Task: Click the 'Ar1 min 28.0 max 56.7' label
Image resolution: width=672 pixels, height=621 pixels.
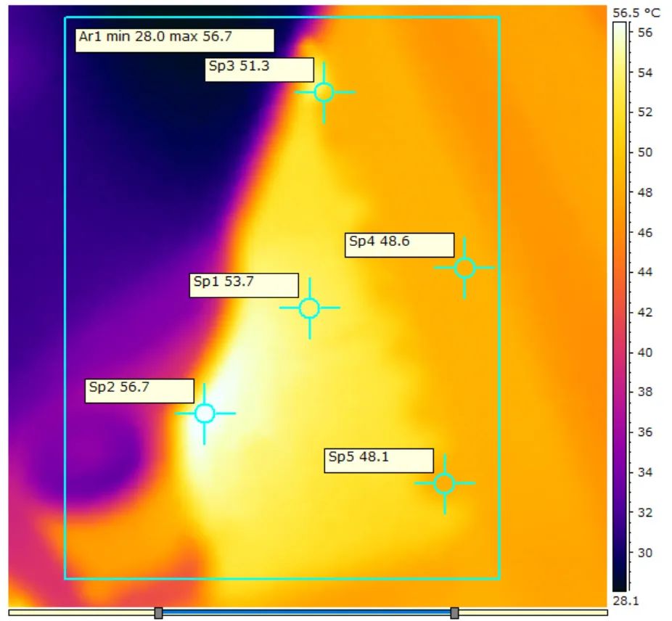Action: coord(175,41)
